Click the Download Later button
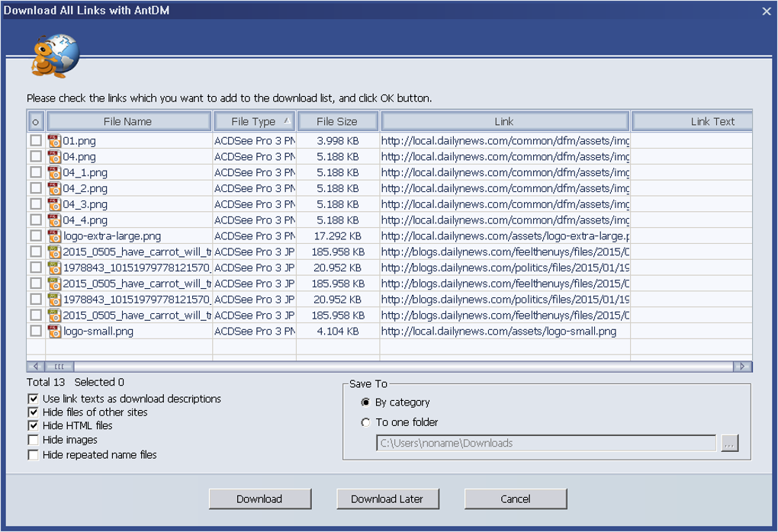 pyautogui.click(x=387, y=498)
